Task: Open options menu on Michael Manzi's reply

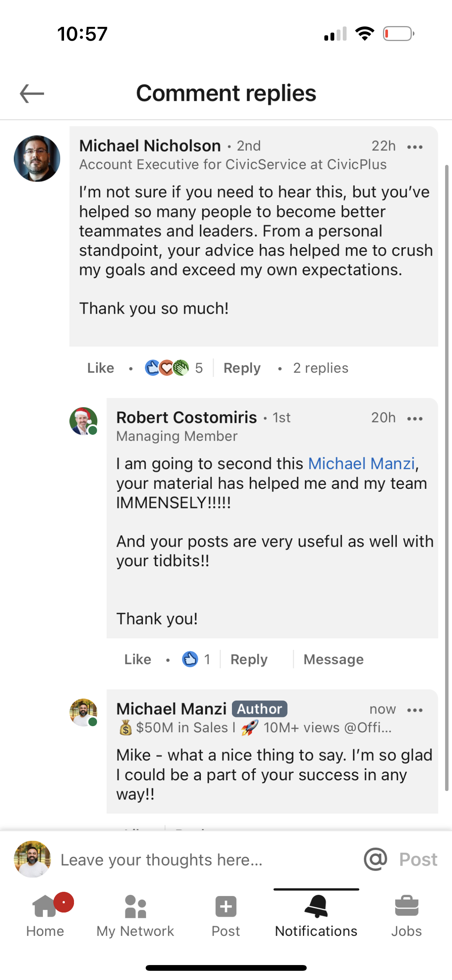Action: tap(414, 710)
